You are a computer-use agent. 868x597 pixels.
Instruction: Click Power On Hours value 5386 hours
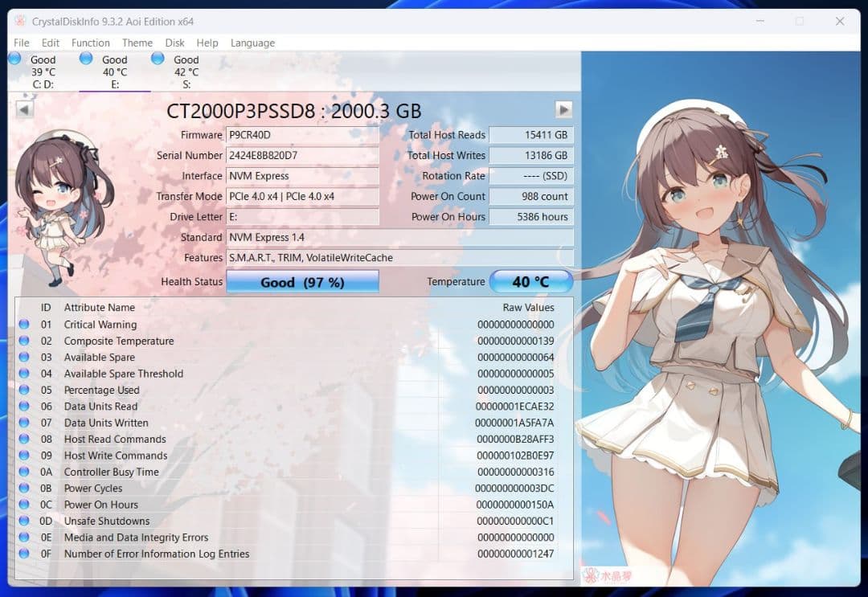tap(531, 217)
